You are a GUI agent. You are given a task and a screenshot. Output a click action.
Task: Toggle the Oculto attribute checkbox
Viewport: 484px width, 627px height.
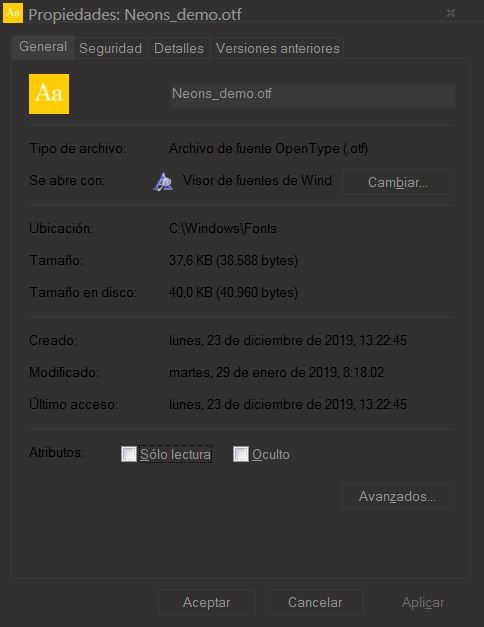pyautogui.click(x=241, y=454)
